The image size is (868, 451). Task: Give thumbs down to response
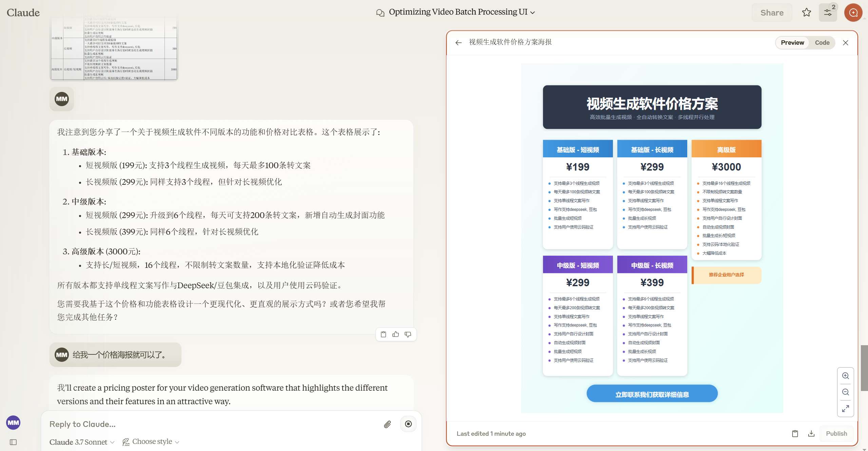click(408, 334)
